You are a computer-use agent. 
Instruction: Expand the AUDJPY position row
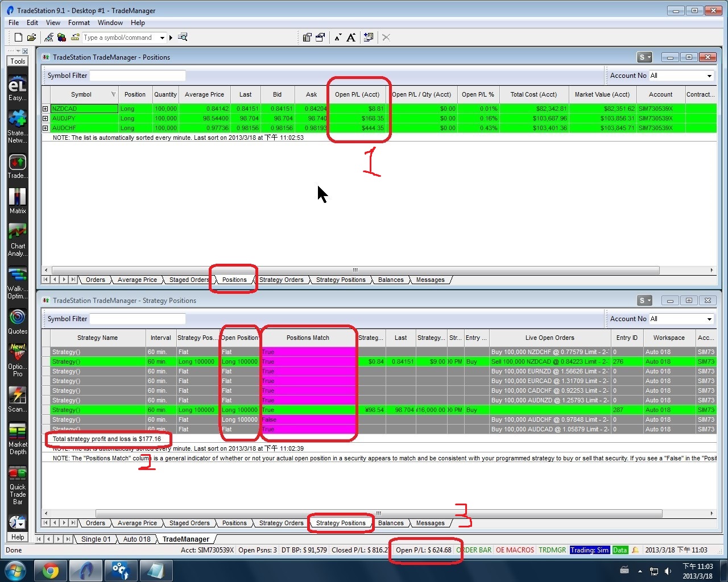pos(45,118)
